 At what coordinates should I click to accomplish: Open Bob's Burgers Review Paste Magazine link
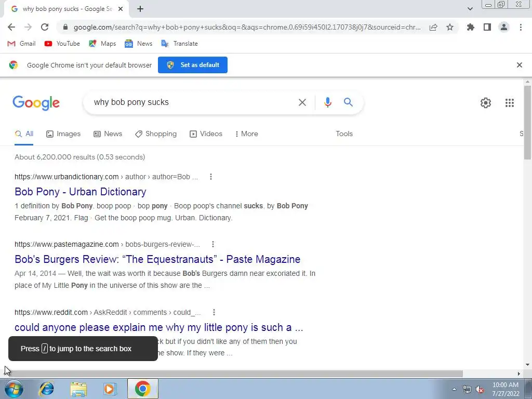pyautogui.click(x=157, y=259)
